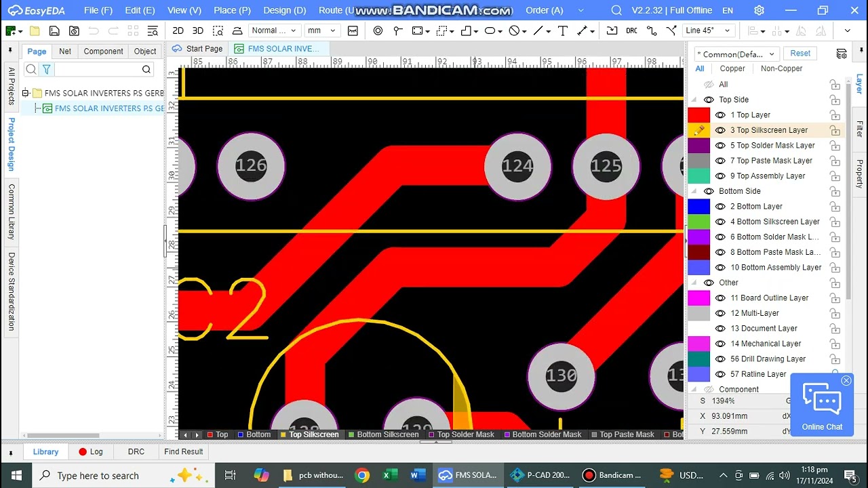Click the prohibited region tool

click(x=514, y=30)
